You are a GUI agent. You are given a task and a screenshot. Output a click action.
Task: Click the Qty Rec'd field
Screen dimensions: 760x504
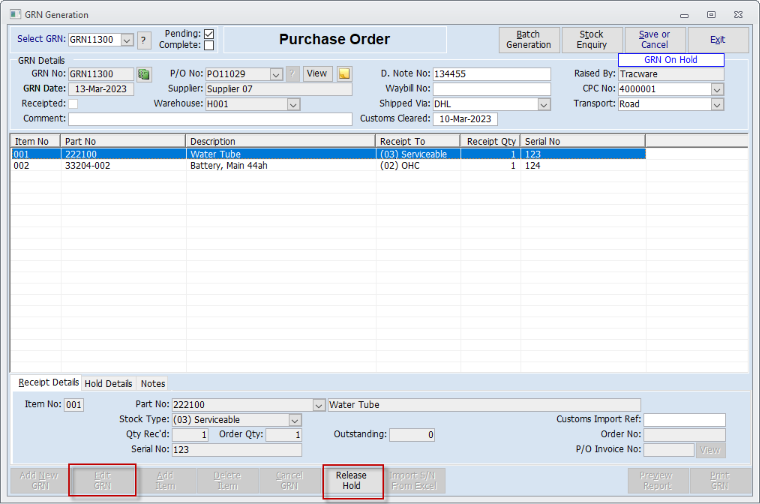[x=190, y=435]
